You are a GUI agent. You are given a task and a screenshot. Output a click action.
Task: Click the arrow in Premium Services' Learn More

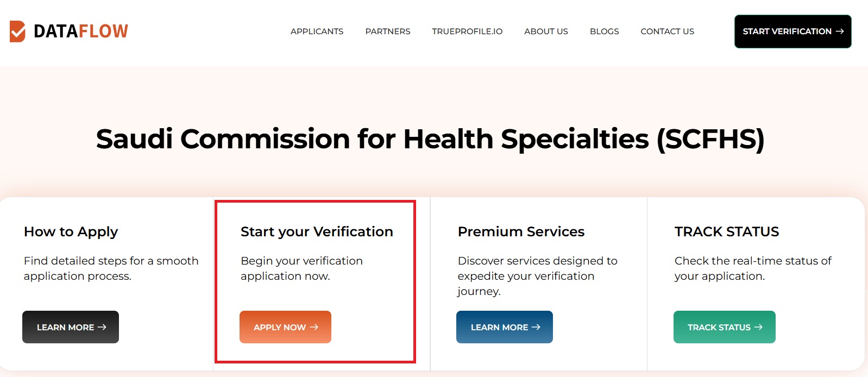click(x=537, y=327)
